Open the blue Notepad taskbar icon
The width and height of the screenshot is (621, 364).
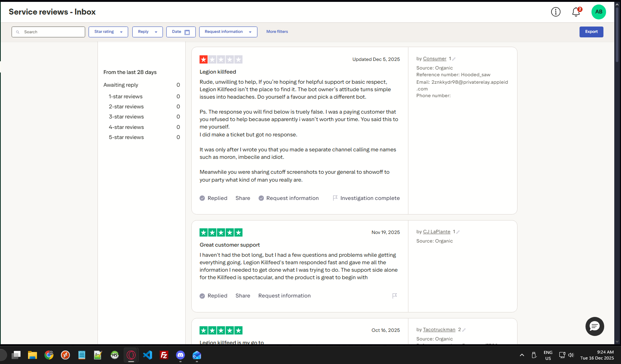coord(82,355)
